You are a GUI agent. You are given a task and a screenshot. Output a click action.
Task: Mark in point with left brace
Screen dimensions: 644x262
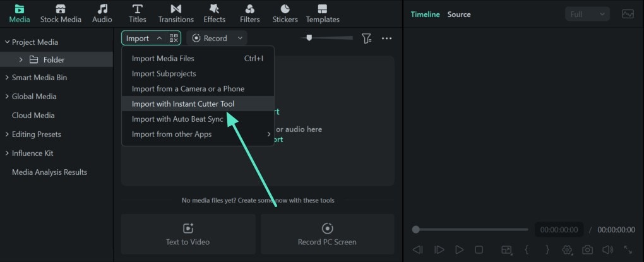(527, 249)
